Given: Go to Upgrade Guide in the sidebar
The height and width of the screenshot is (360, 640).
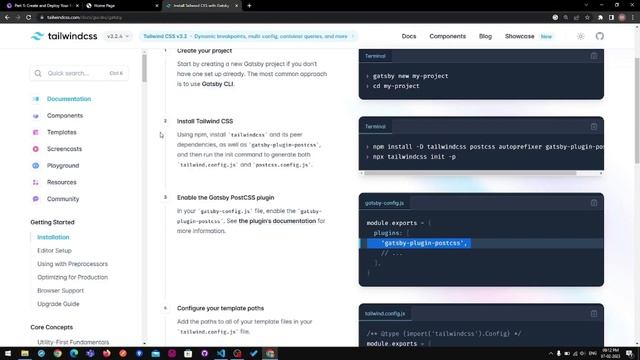Looking at the screenshot, I should click(x=58, y=304).
